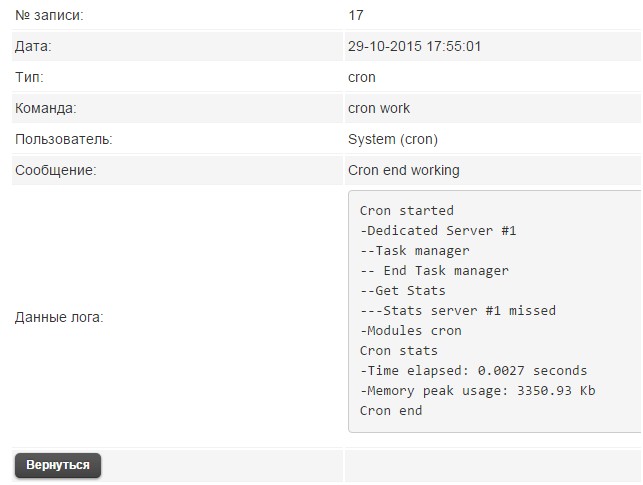Click the Cron started log line

(406, 211)
